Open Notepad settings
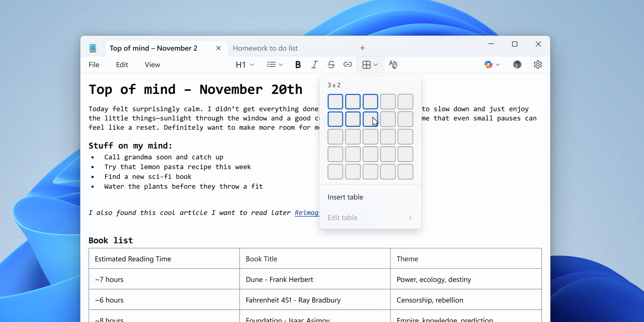The image size is (644, 322). (538, 65)
